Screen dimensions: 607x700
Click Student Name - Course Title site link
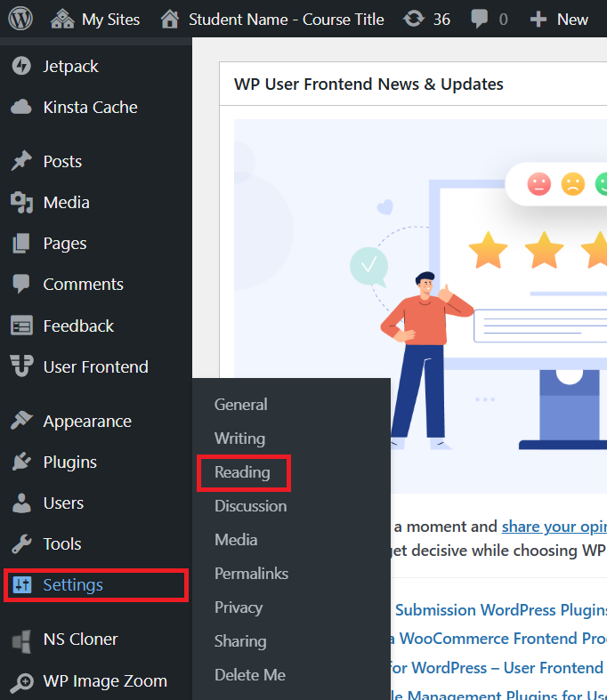coord(287,20)
